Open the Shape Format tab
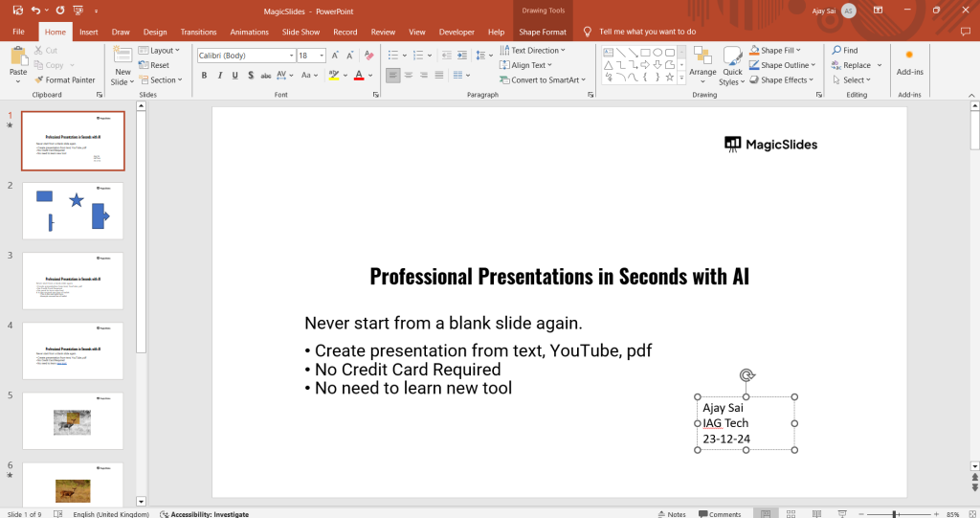The width and height of the screenshot is (980, 518). pos(543,32)
